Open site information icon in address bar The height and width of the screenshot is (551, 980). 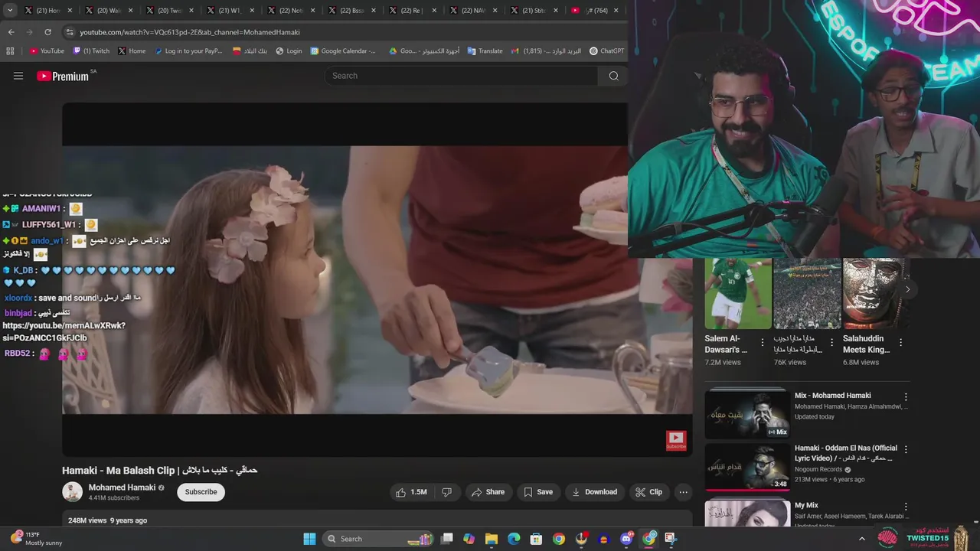[x=70, y=32]
